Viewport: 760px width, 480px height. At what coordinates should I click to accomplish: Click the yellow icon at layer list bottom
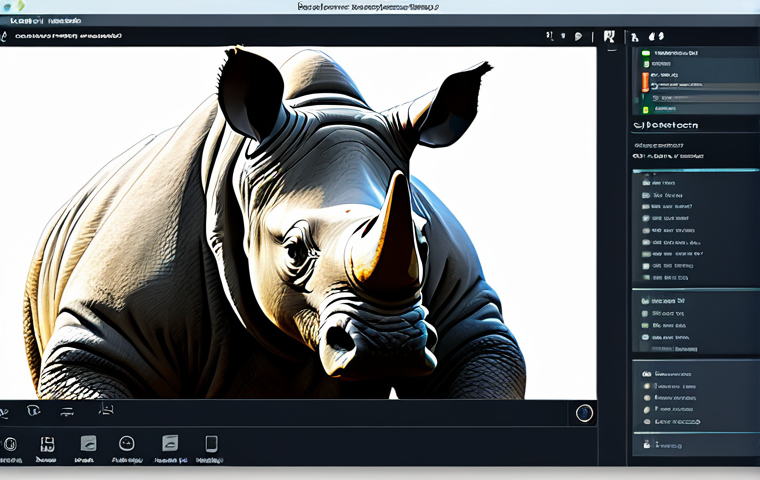click(646, 109)
